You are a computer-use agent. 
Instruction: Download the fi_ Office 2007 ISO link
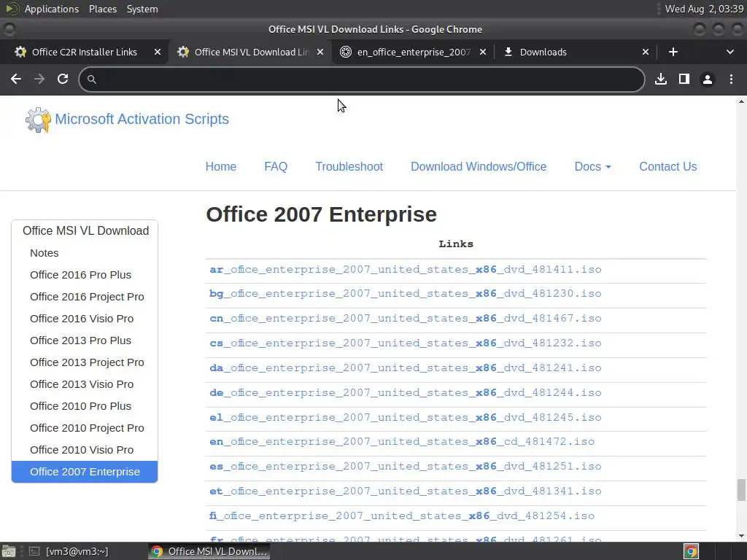(x=402, y=516)
